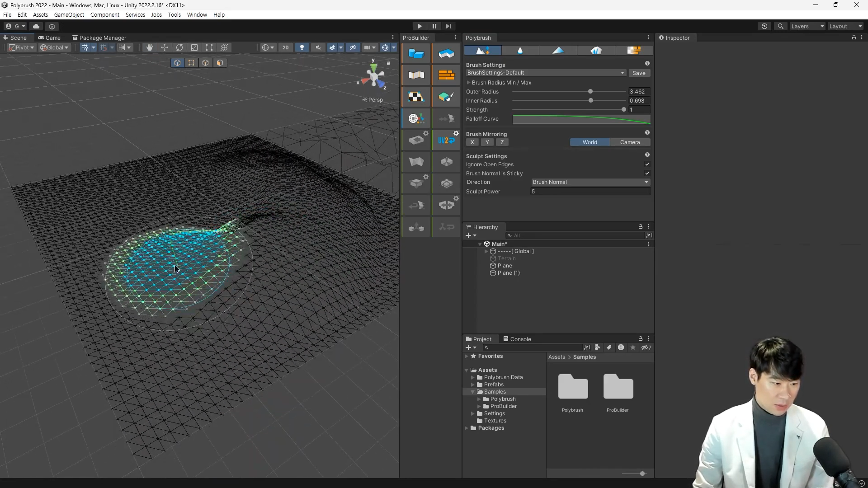Image resolution: width=868 pixels, height=488 pixels.
Task: Open the Direction Brush Normal dropdown
Action: pyautogui.click(x=590, y=182)
